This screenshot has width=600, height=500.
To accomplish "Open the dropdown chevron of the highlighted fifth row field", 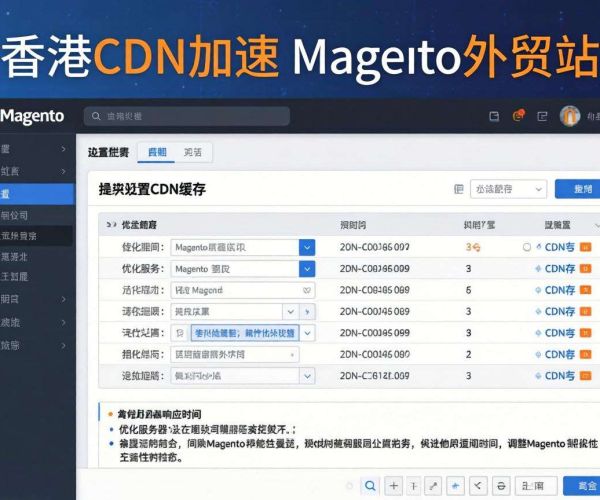I will pyautogui.click(x=307, y=333).
